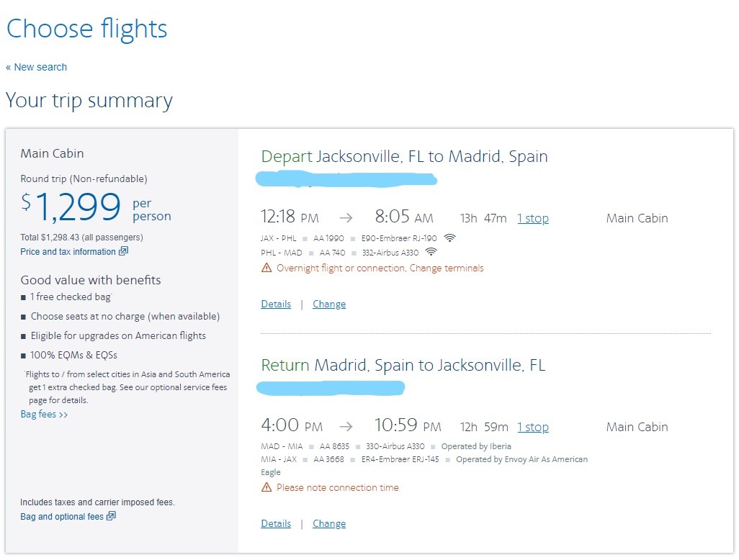The height and width of the screenshot is (560, 739).
Task: Click the $1,299 per person price
Action: tap(79, 207)
